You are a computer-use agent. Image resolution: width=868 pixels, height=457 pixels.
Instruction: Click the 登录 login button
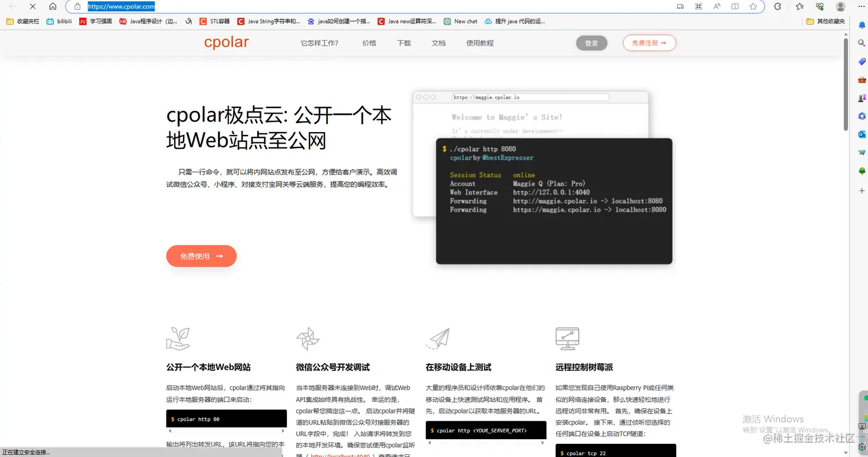click(592, 43)
